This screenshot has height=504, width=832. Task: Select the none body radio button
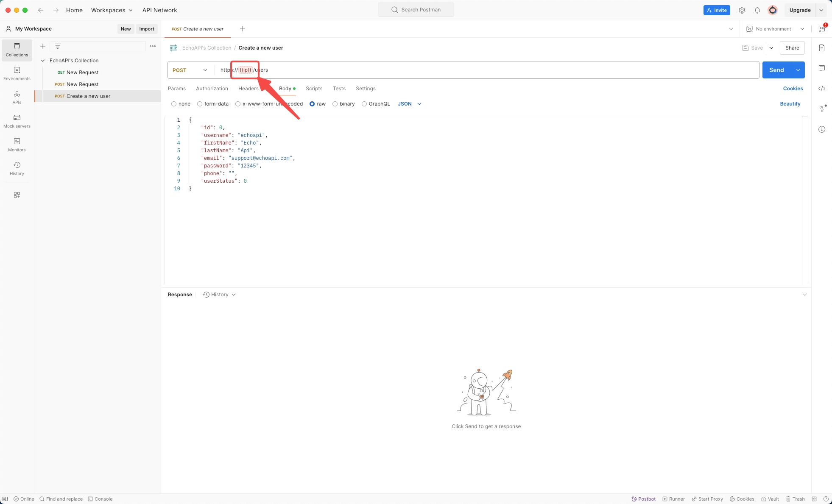[x=174, y=104]
